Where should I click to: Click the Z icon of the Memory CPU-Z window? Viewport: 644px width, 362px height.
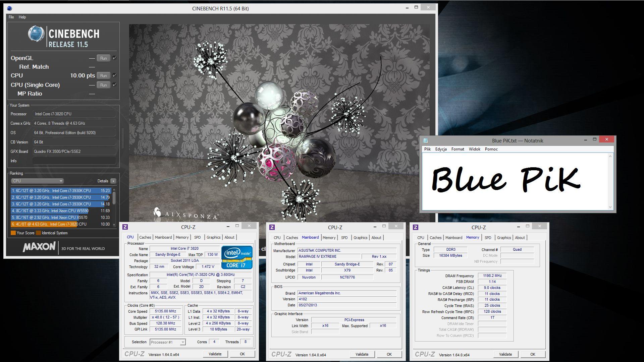coord(416,227)
